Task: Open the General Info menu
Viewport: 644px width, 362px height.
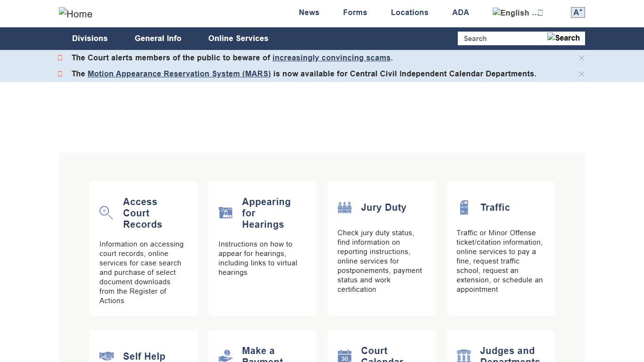Action: tap(158, 39)
